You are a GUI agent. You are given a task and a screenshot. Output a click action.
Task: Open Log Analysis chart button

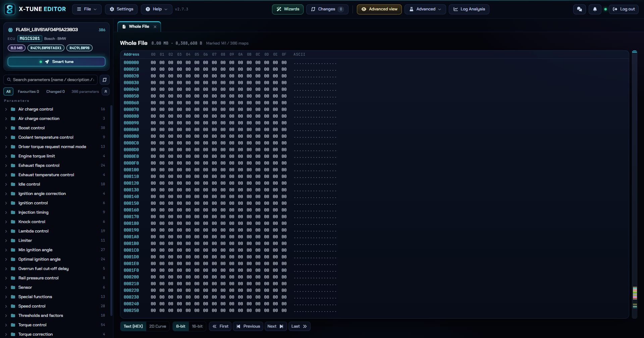pyautogui.click(x=469, y=9)
